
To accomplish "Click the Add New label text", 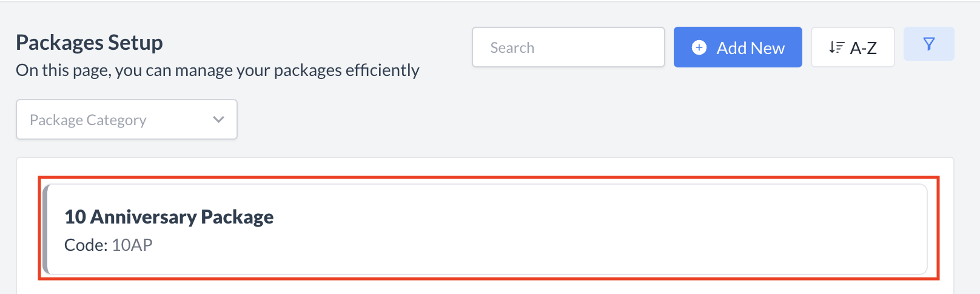I will [750, 48].
